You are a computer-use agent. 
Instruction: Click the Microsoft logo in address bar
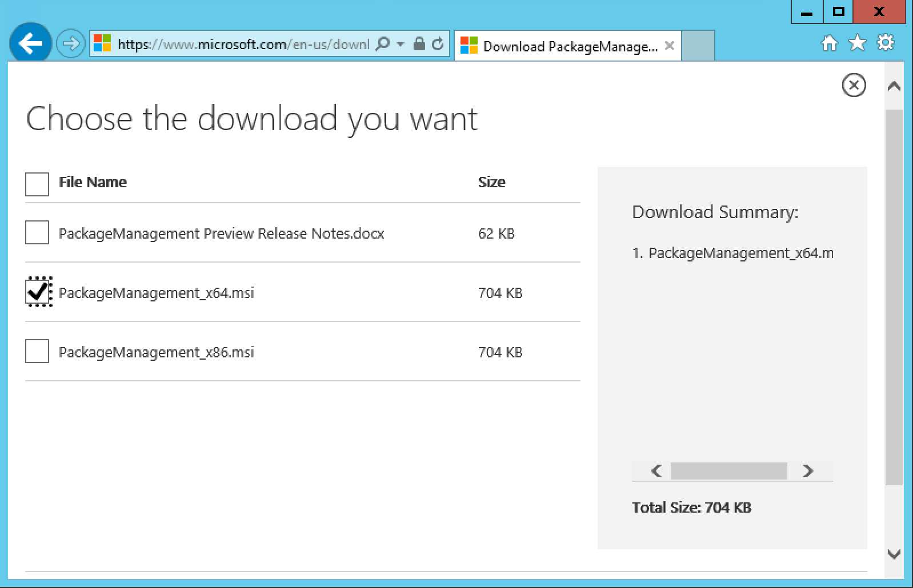point(102,44)
